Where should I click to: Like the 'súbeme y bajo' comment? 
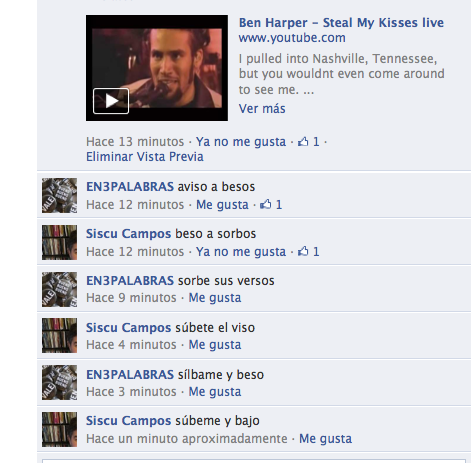[x=325, y=439]
